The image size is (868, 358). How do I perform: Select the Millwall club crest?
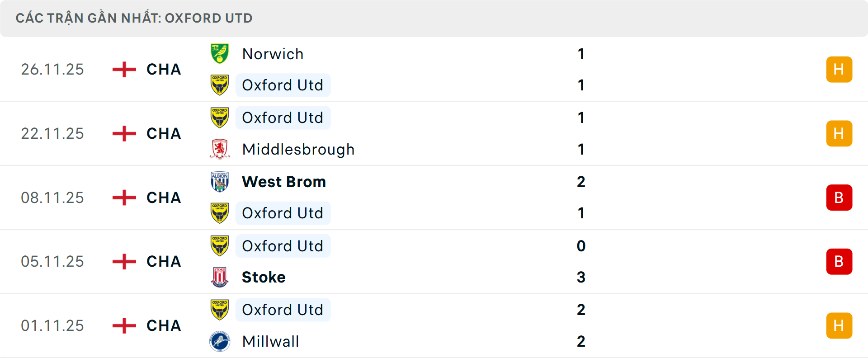[220, 342]
